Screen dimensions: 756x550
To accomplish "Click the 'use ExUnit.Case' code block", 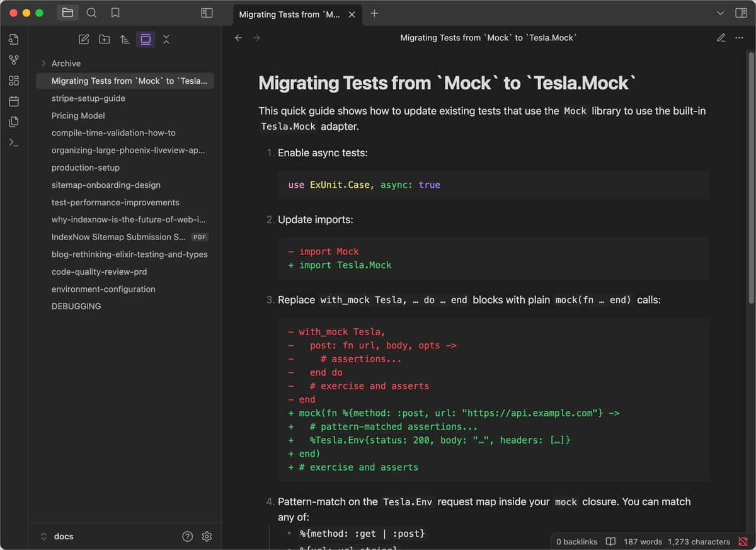I will pyautogui.click(x=494, y=185).
